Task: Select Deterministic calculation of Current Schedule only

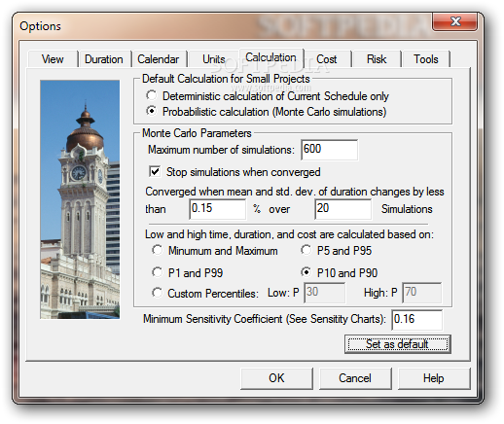Action: pyautogui.click(x=268, y=96)
